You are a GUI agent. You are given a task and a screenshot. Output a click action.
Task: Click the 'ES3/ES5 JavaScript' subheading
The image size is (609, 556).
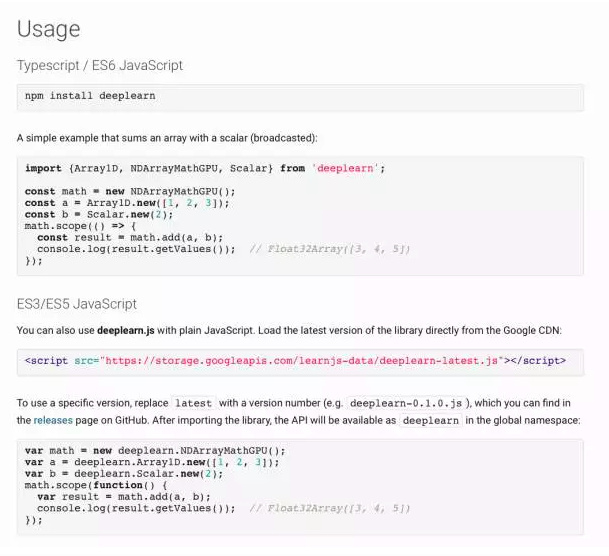pos(77,304)
